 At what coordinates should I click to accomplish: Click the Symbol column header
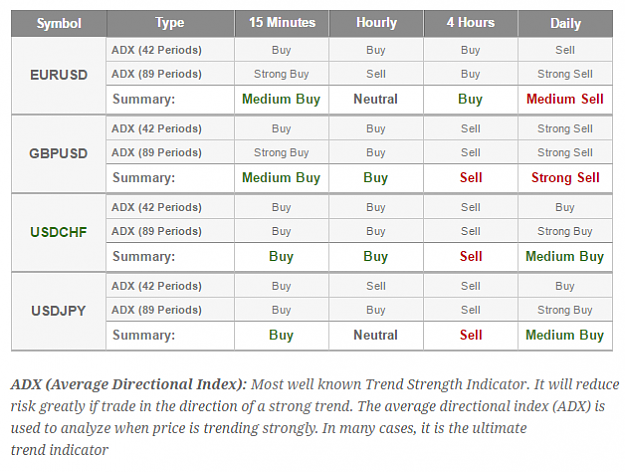pos(59,23)
